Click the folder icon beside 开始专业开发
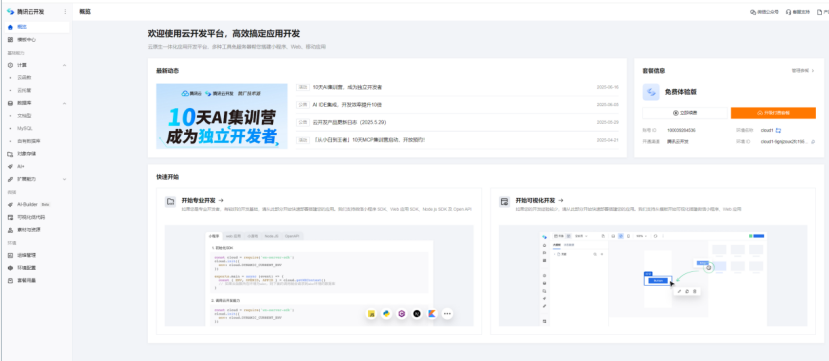The width and height of the screenshot is (829, 361). pyautogui.click(x=171, y=201)
